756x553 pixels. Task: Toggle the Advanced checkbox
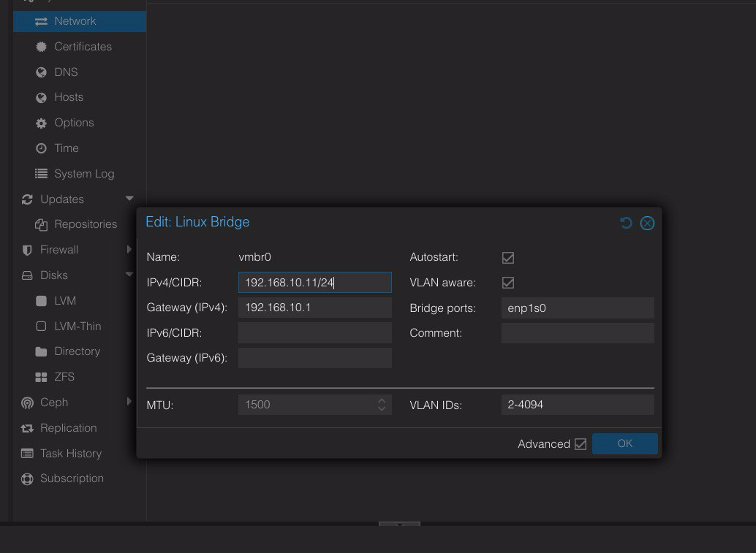tap(581, 444)
